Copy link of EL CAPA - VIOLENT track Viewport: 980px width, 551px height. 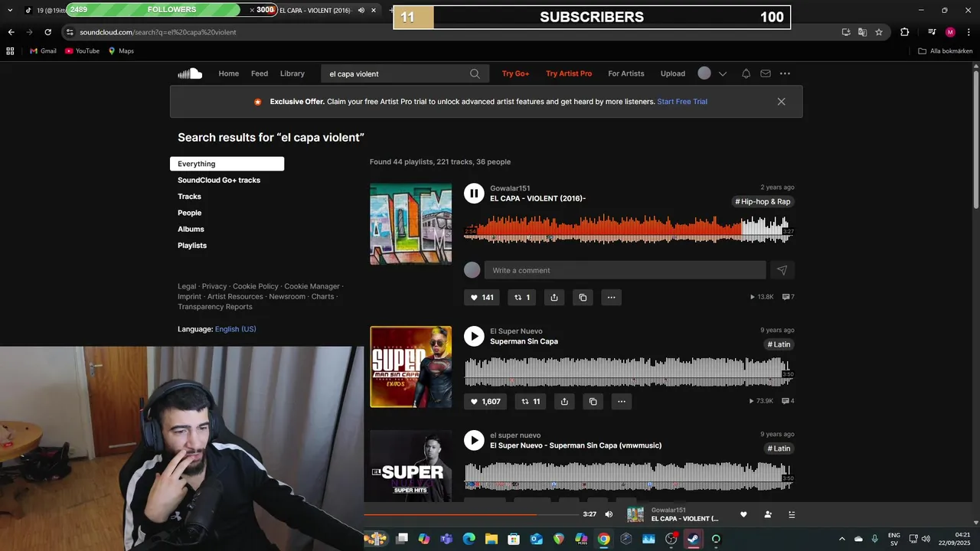click(x=583, y=297)
